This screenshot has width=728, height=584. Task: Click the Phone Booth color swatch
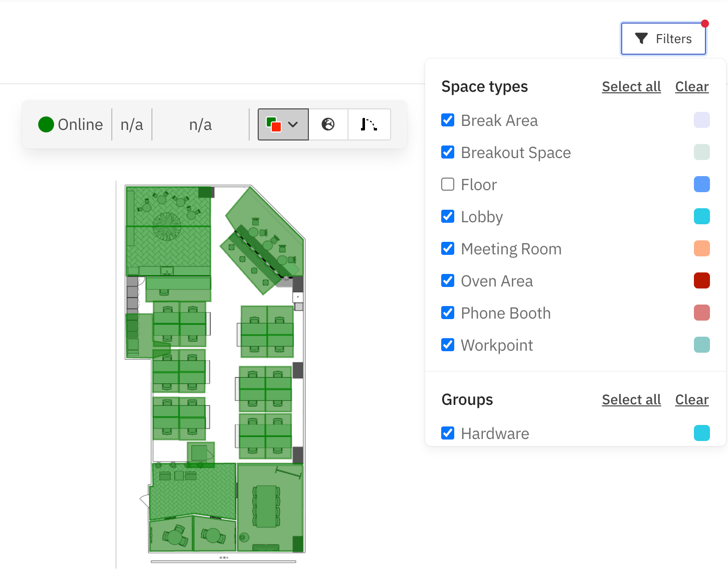pos(702,313)
